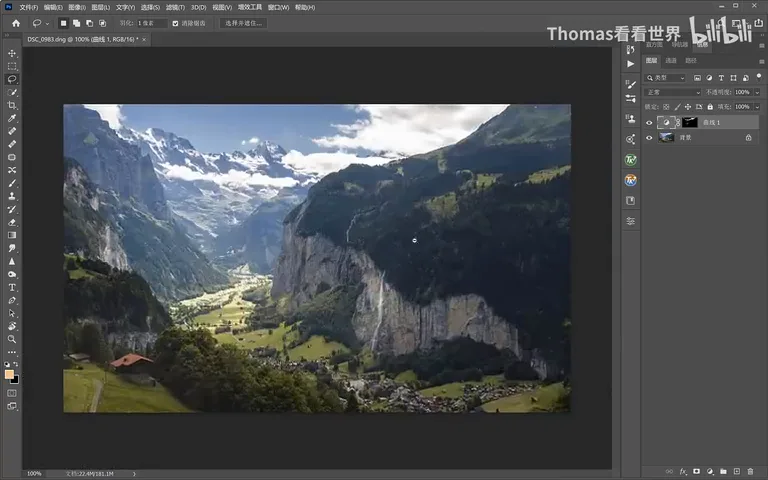The height and width of the screenshot is (480, 768).
Task: Select the Pen tool
Action: (12, 300)
